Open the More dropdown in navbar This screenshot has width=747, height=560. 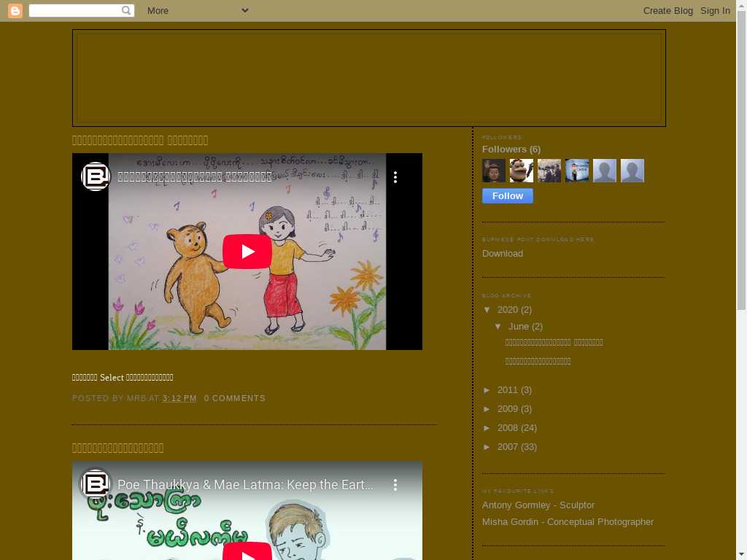(198, 10)
